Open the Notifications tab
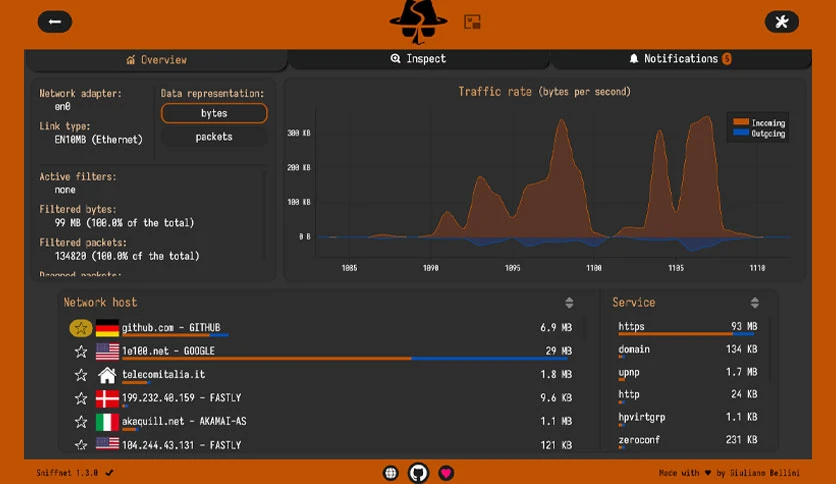The image size is (836, 484). click(x=681, y=59)
